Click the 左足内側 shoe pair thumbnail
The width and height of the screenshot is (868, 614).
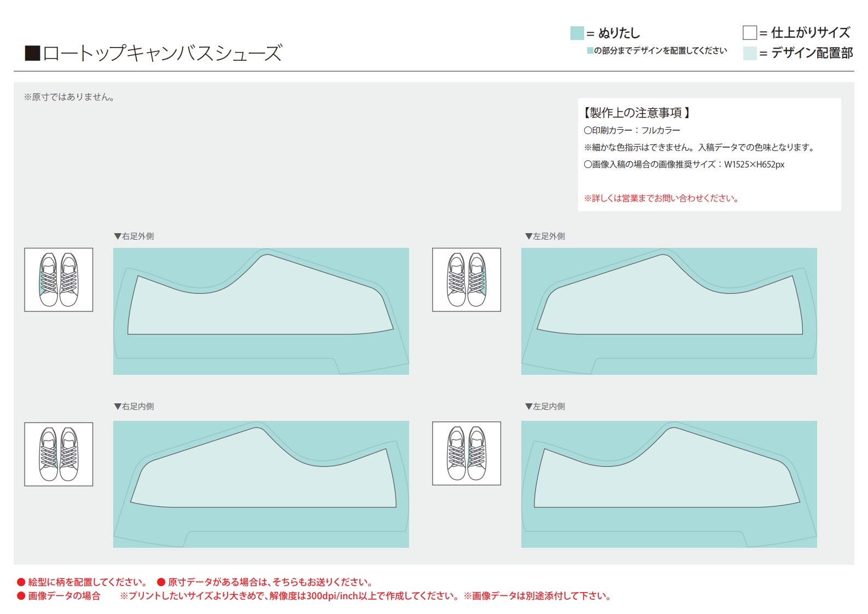[467, 454]
